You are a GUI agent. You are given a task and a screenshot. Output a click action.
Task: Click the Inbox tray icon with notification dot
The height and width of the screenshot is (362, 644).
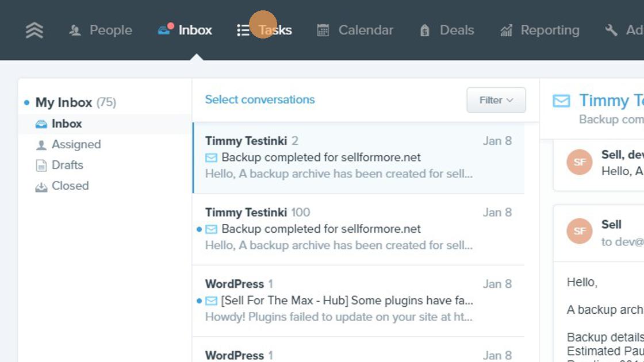coord(166,29)
